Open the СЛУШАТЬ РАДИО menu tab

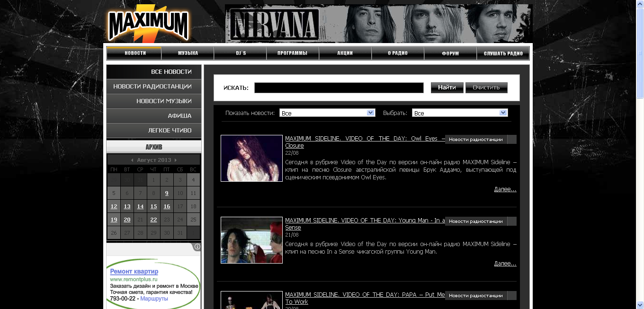pos(503,53)
